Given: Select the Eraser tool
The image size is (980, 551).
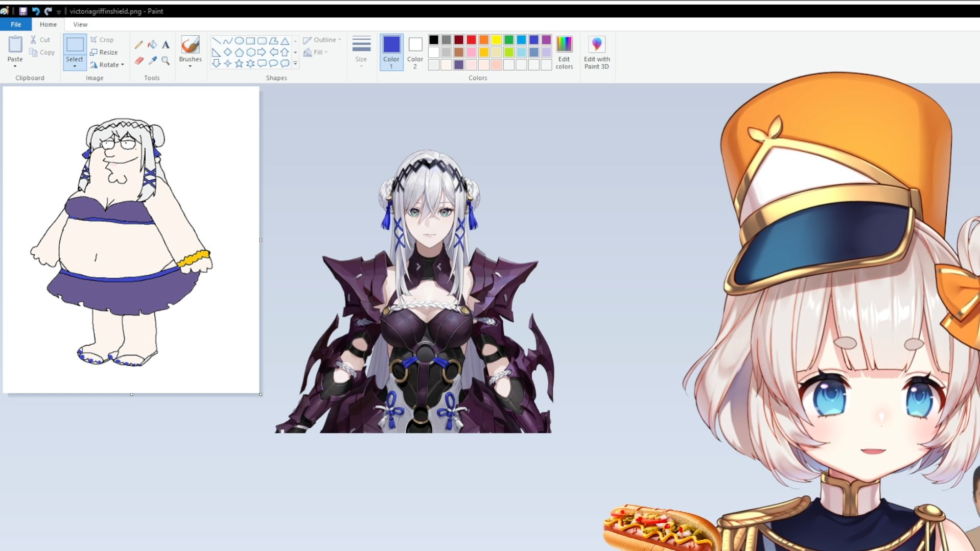Looking at the screenshot, I should pyautogui.click(x=138, y=60).
